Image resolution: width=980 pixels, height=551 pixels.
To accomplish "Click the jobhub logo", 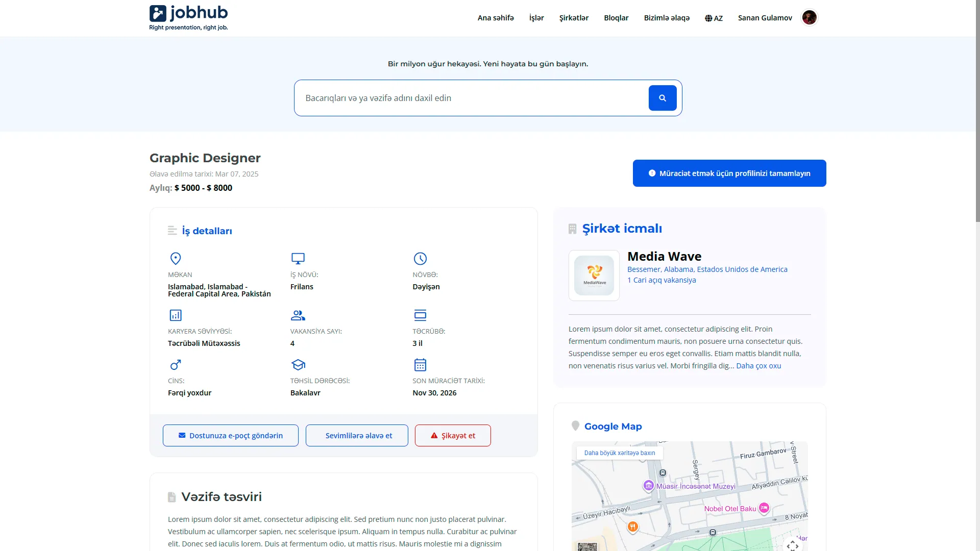I will point(188,18).
